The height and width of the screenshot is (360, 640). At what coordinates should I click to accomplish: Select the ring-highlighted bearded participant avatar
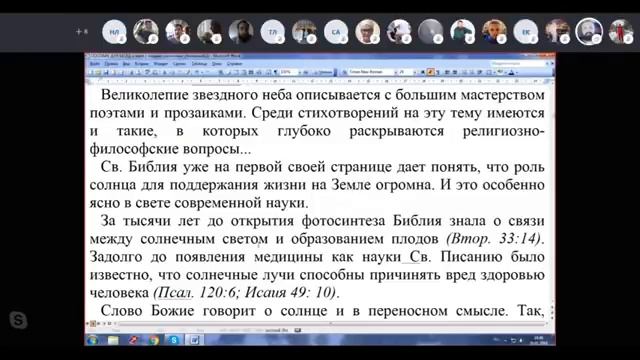pyautogui.click(x=589, y=31)
